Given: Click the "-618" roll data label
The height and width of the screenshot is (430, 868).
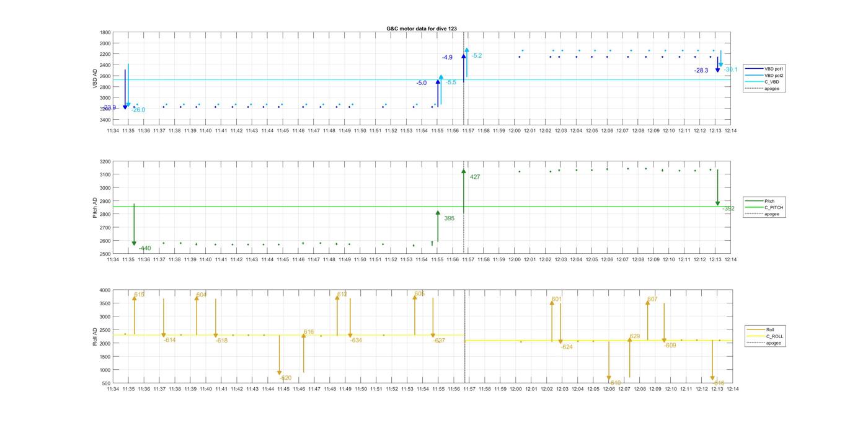Looking at the screenshot, I should 222,341.
